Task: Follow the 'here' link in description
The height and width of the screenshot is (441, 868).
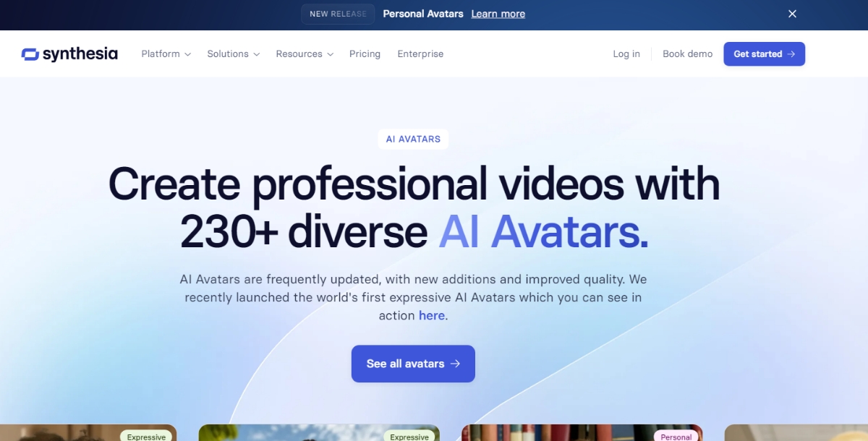Action: pos(432,315)
